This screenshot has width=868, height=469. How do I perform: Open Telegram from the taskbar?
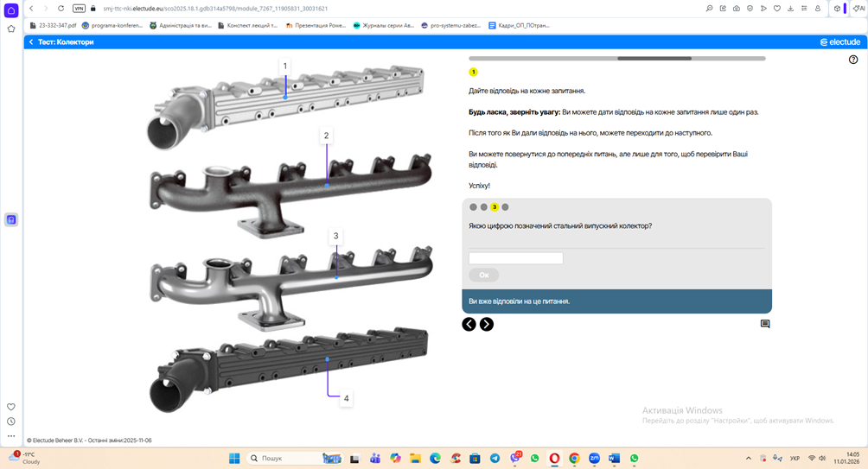(495, 459)
